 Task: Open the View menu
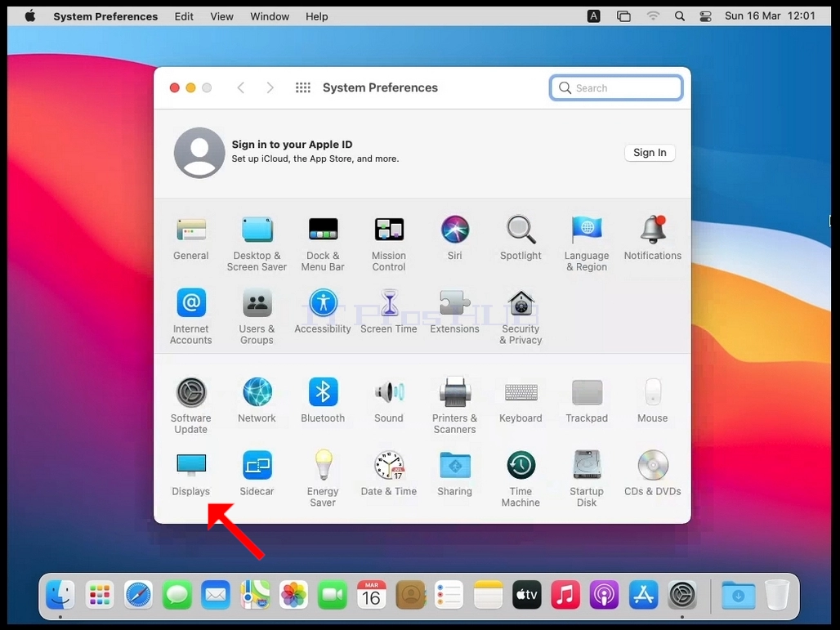point(221,16)
